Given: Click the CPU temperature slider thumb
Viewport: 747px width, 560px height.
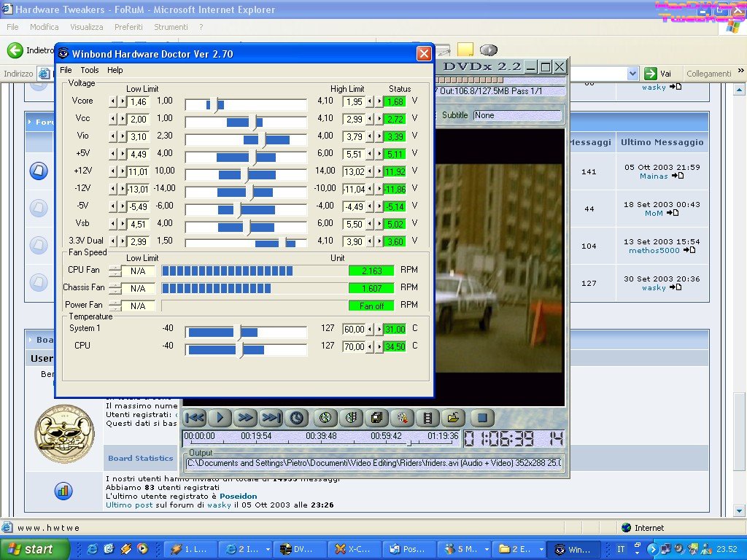Looking at the screenshot, I should 240,350.
